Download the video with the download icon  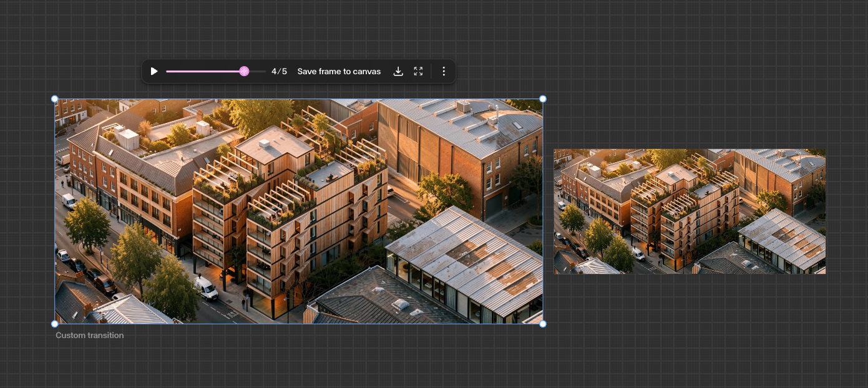coord(398,71)
